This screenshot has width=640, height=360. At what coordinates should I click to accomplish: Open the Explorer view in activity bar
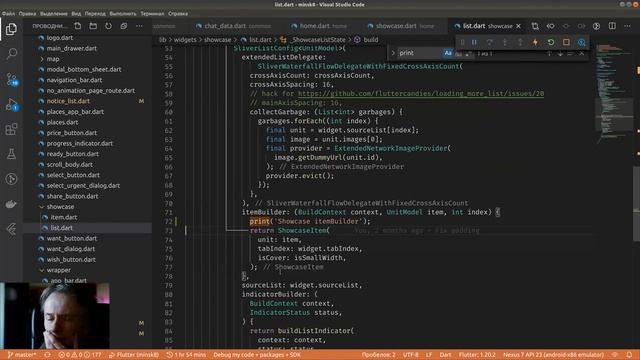[x=11, y=29]
